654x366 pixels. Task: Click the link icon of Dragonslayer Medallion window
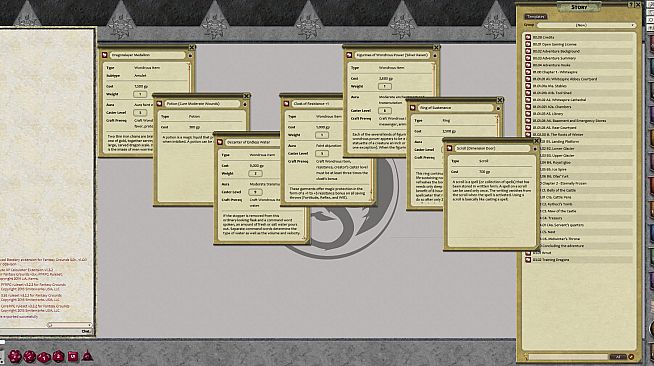point(105,55)
